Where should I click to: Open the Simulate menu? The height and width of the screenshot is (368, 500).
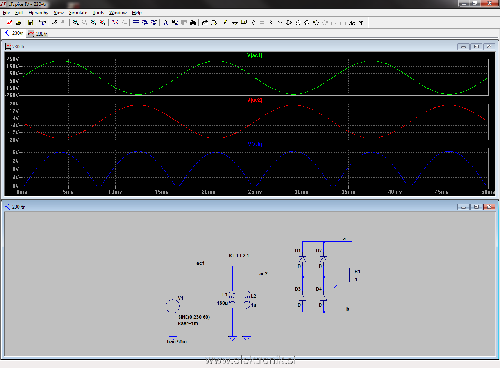78,13
